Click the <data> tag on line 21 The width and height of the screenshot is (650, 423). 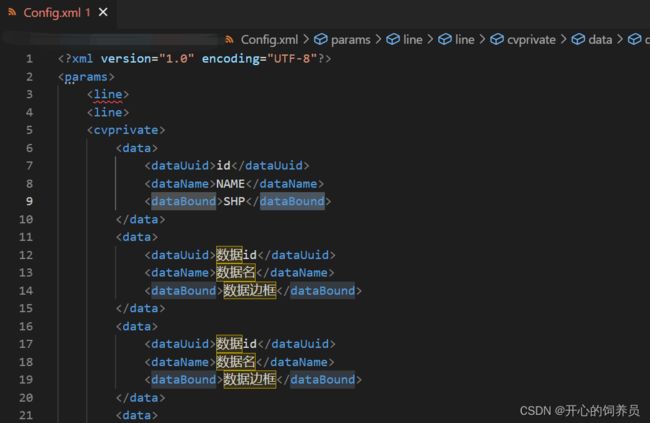(137, 415)
